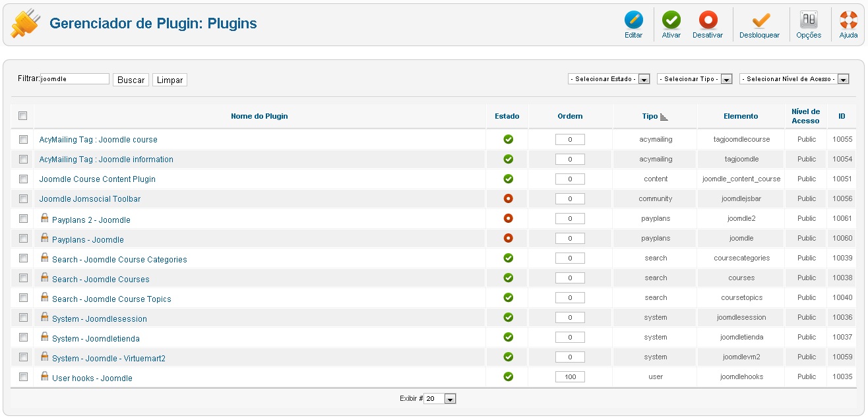Open AcyMailing Tag : Joomdle course link
Image resolution: width=868 pixels, height=418 pixels.
[x=98, y=140]
